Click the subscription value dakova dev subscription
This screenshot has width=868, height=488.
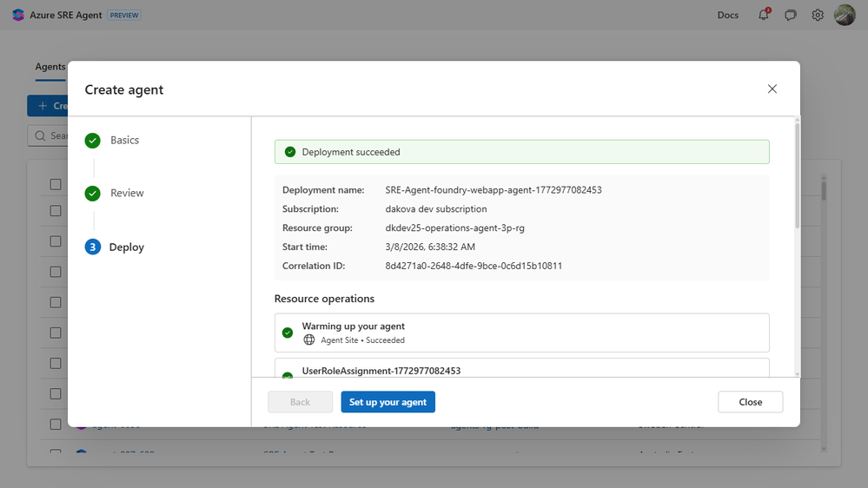(436, 208)
